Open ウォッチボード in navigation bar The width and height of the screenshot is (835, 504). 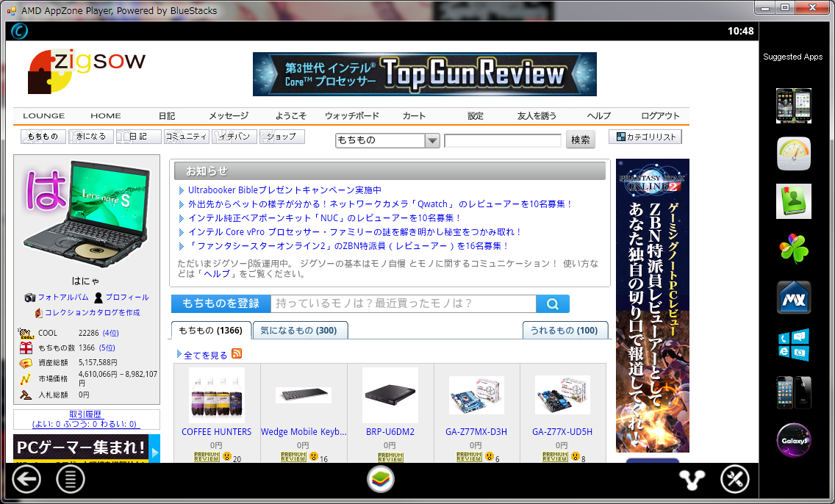352,115
